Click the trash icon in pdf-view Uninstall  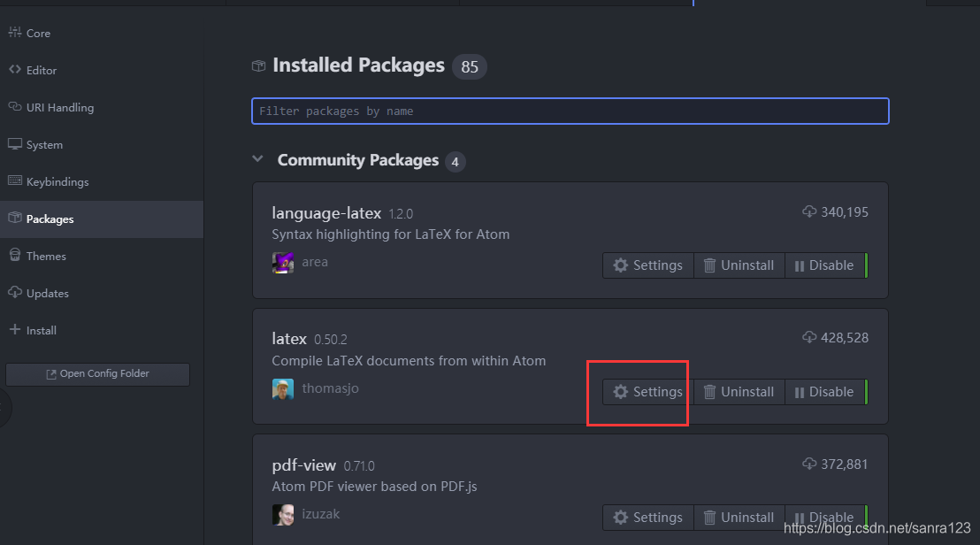coord(709,518)
